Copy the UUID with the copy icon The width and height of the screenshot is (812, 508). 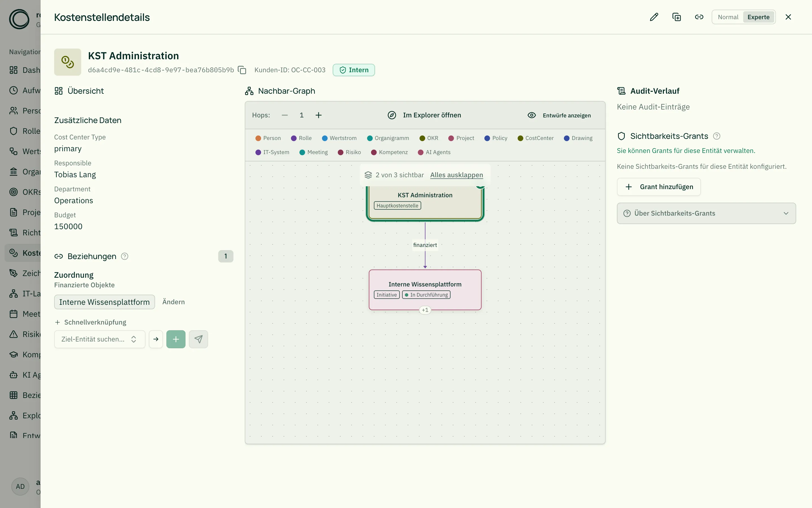(242, 70)
